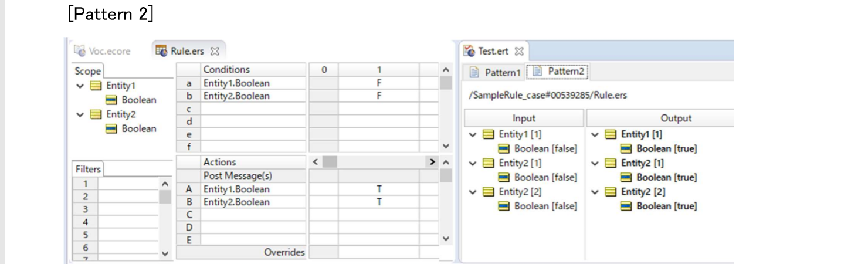Open the Pattern1 test tab

(495, 72)
